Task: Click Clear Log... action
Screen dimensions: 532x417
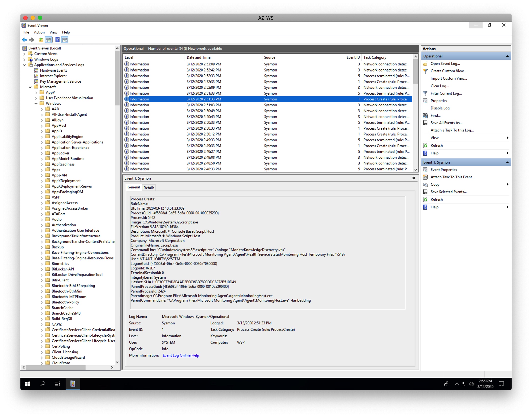Action: click(x=440, y=86)
